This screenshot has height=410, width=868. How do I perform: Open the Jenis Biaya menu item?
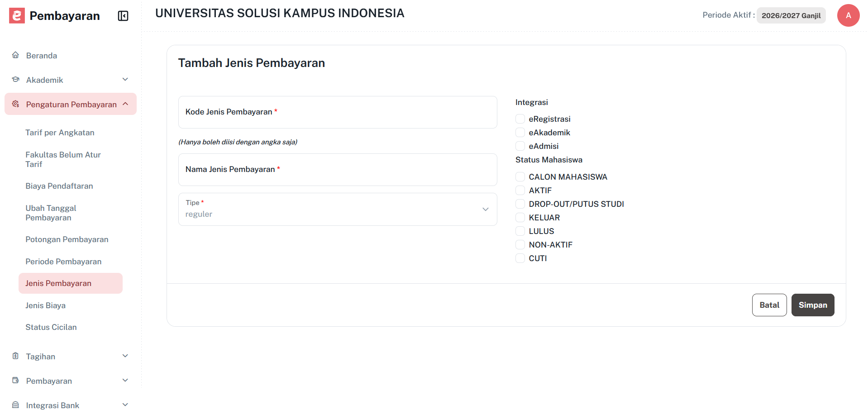click(x=45, y=305)
